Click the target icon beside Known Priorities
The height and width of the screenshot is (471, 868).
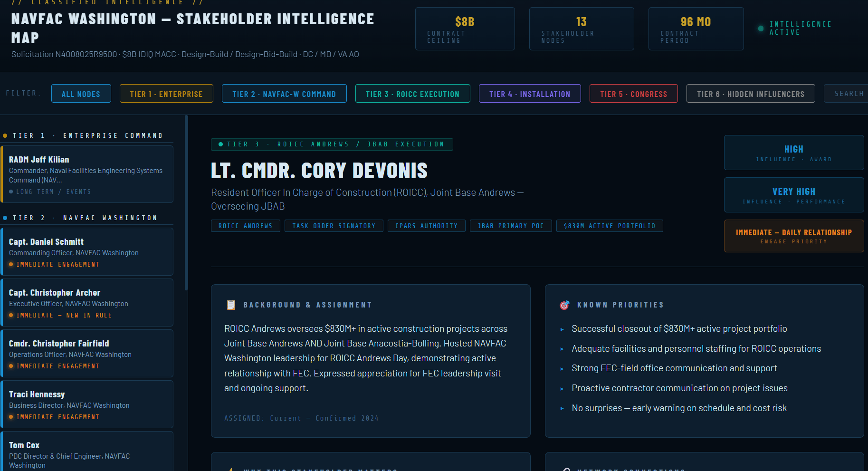click(564, 305)
